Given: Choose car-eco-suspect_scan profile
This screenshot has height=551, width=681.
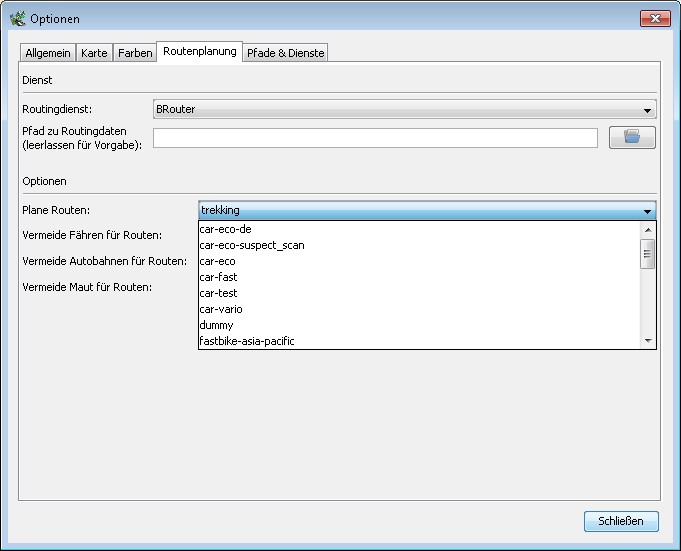Looking at the screenshot, I should coord(252,245).
